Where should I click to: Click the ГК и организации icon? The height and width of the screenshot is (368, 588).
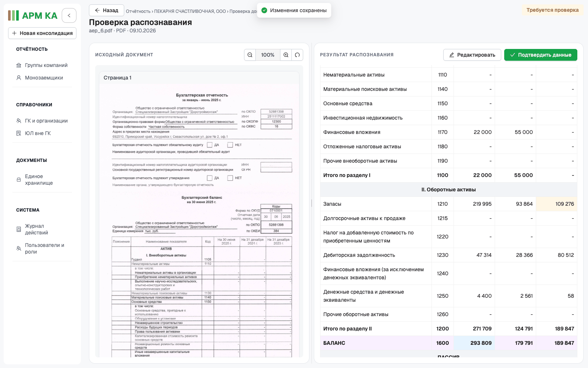19,121
